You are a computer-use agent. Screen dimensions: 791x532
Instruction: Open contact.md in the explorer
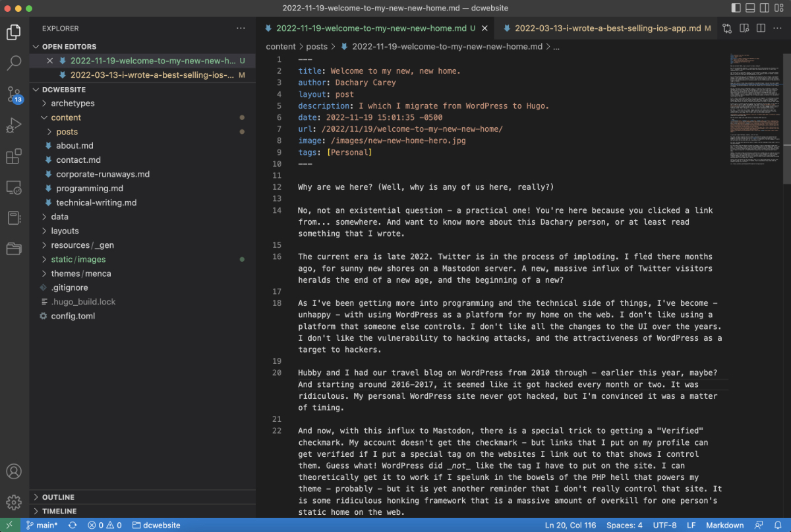point(142,160)
